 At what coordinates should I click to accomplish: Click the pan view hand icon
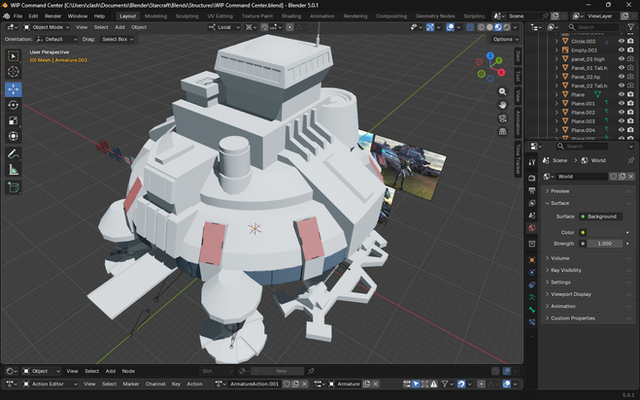coord(503,104)
